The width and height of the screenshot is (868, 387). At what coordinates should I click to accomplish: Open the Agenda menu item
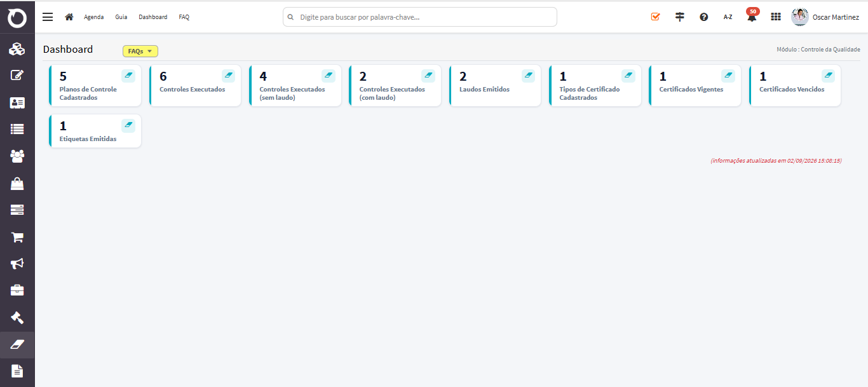[94, 17]
